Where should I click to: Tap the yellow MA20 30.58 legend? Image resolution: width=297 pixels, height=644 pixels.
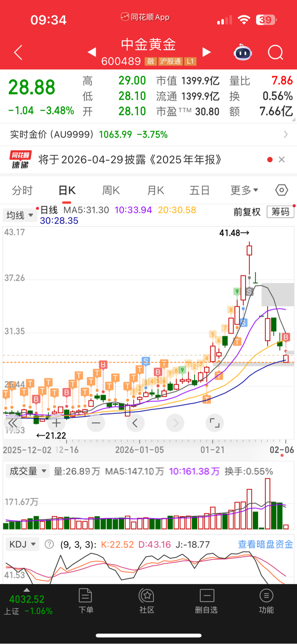(177, 210)
